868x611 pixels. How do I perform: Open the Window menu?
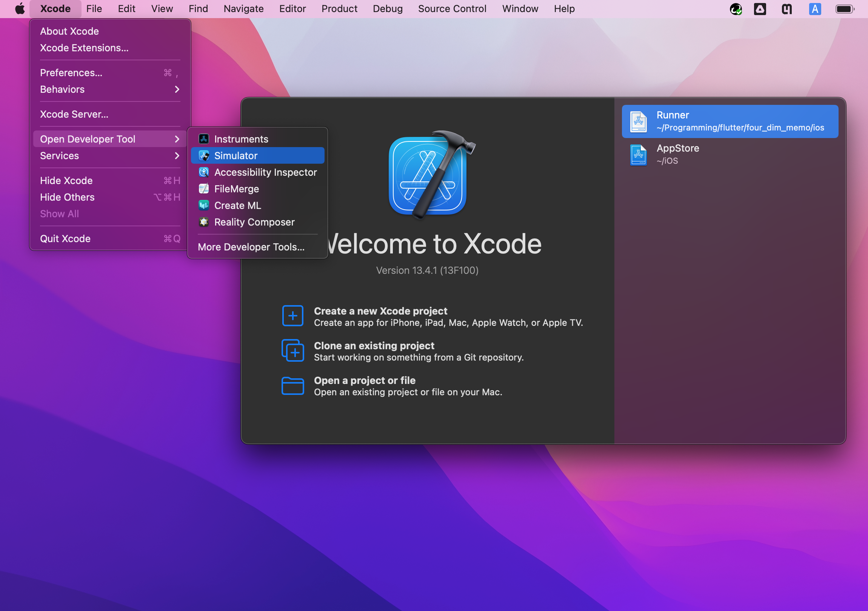(520, 9)
